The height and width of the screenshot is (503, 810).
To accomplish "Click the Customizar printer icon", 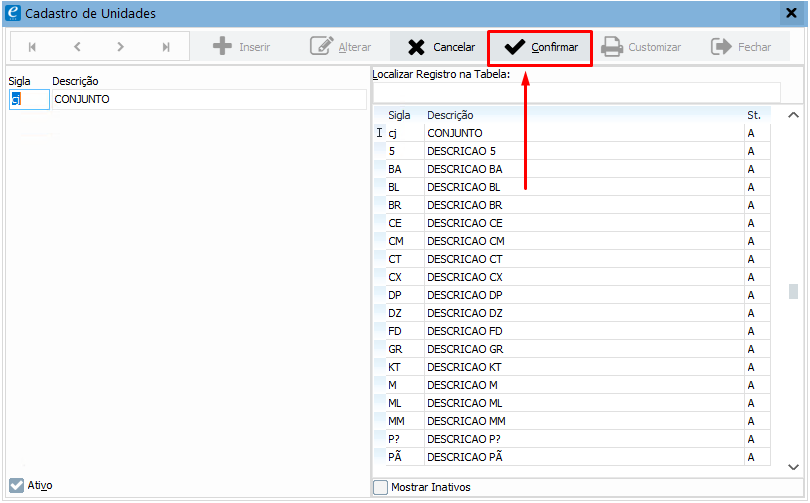I will point(612,47).
